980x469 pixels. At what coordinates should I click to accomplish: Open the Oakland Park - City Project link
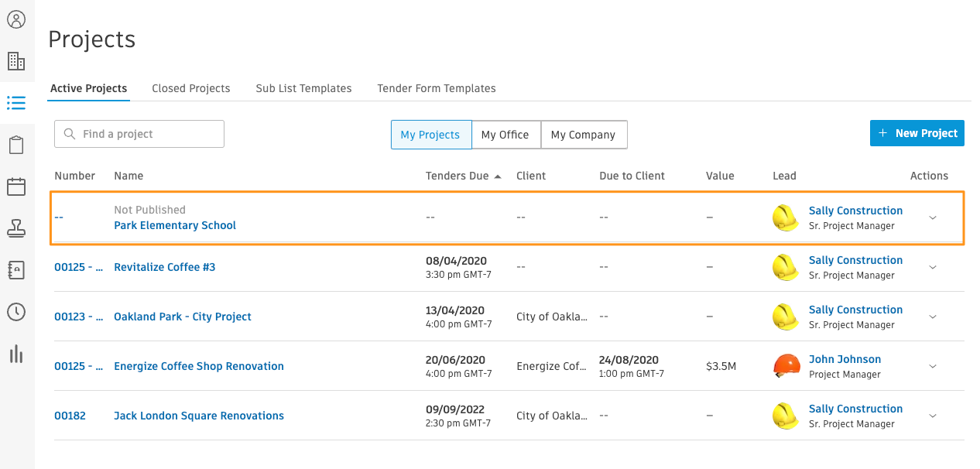point(183,317)
